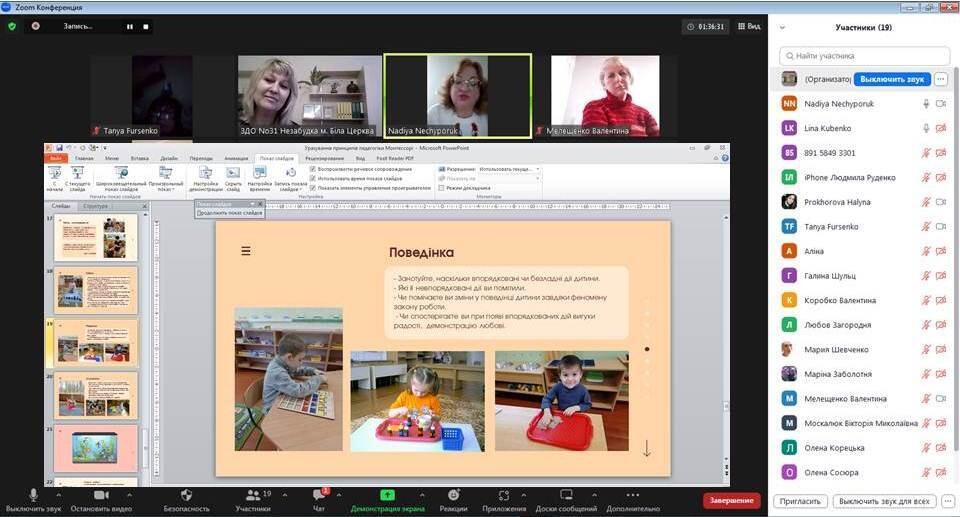Click Broadcast Slide Show icon in PowerPoint

(121, 173)
